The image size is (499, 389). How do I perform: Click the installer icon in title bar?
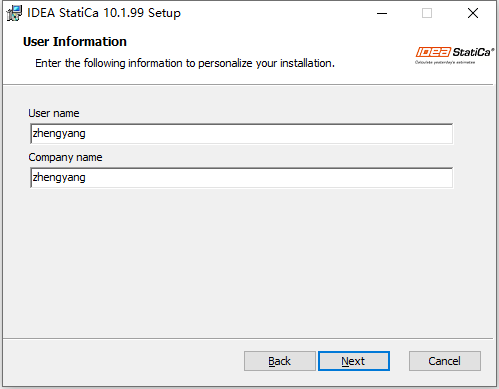14,13
